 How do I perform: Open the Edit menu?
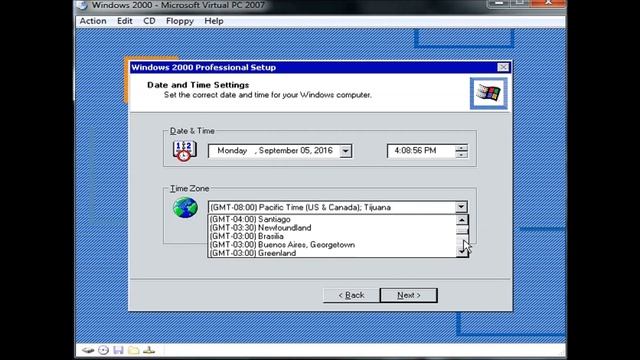[x=124, y=21]
